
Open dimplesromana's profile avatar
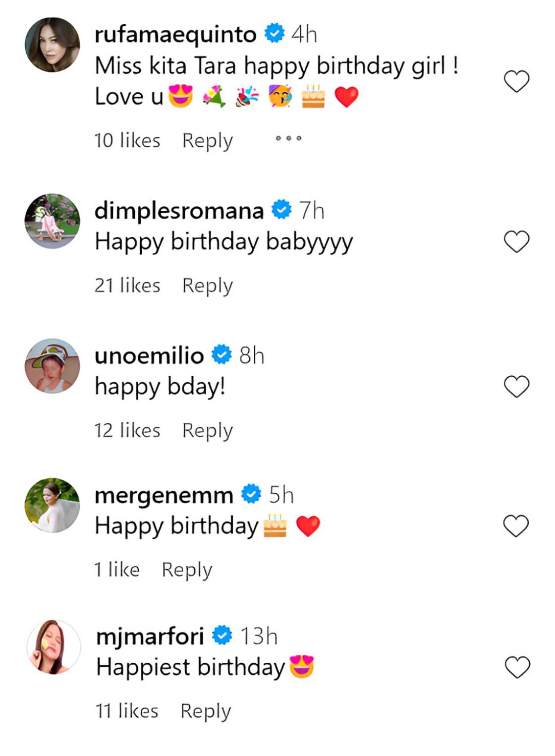[53, 221]
